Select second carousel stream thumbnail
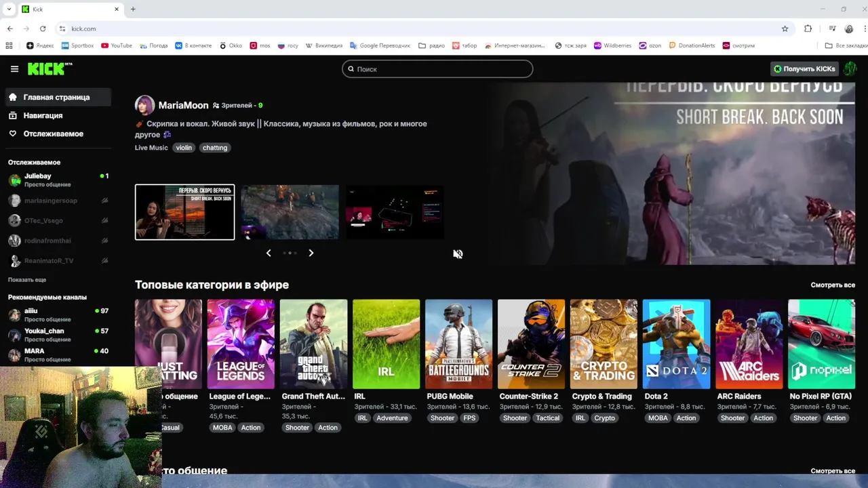Screen dimensions: 868x488 (290, 212)
